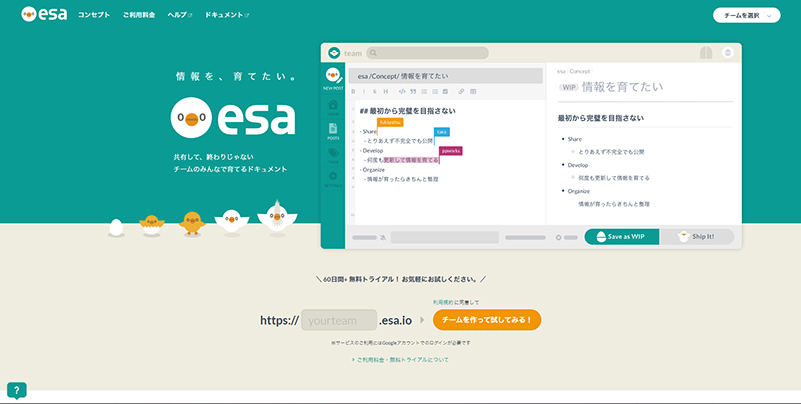Toggle bold formatting in the editor toolbar

tap(354, 91)
